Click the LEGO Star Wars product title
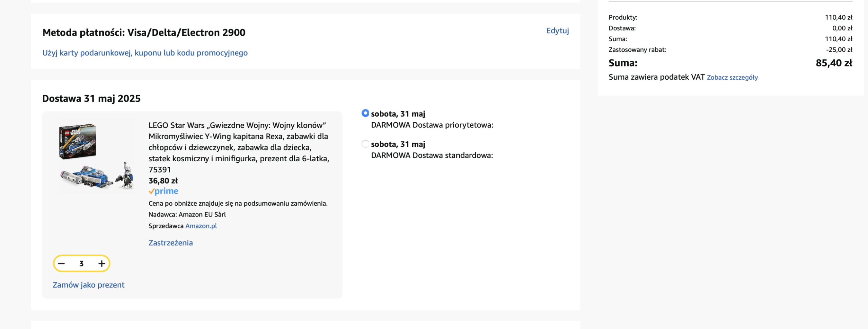Image resolution: width=868 pixels, height=329 pixels. (239, 147)
